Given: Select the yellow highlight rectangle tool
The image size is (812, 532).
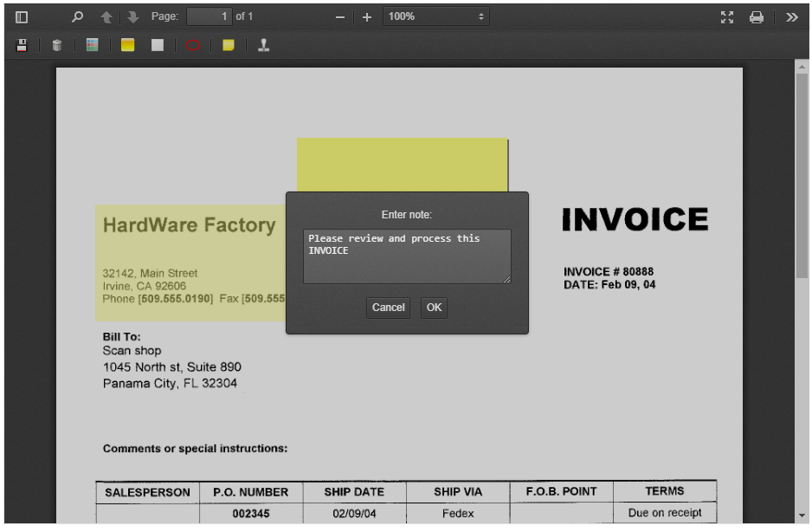Looking at the screenshot, I should (x=127, y=45).
